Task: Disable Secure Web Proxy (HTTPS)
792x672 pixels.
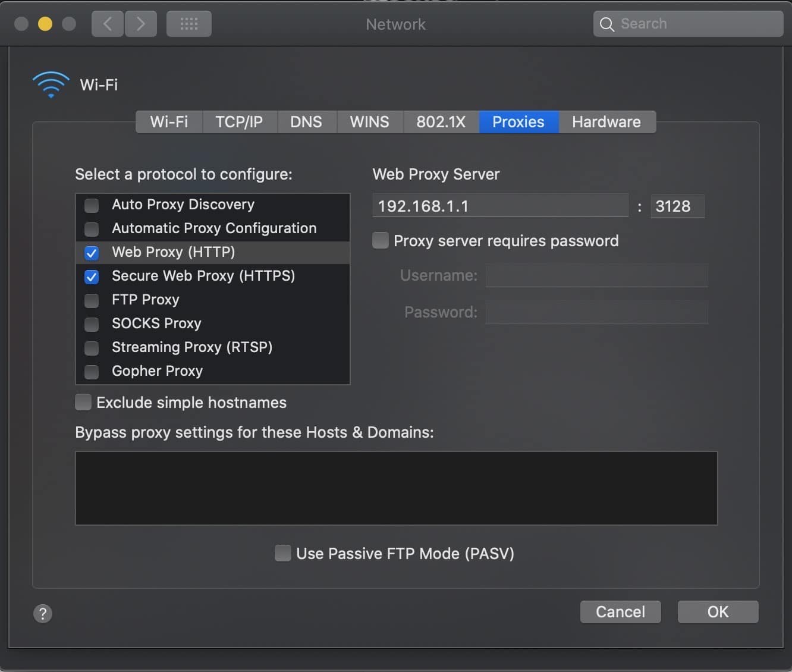Action: pyautogui.click(x=92, y=277)
